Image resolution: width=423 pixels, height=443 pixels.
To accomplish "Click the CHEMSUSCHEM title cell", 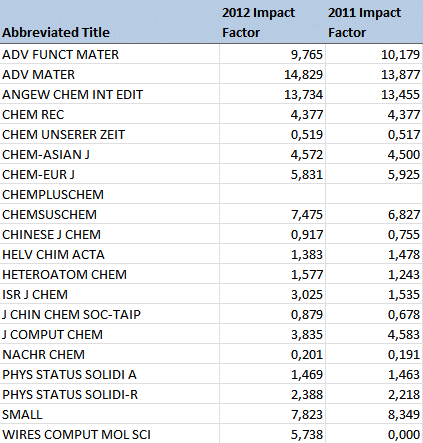I will [110, 214].
